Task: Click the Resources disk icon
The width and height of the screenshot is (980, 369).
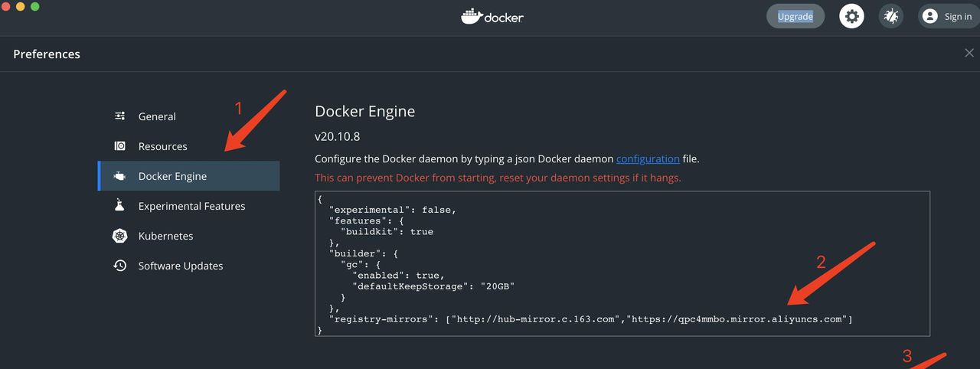Action: (x=119, y=146)
